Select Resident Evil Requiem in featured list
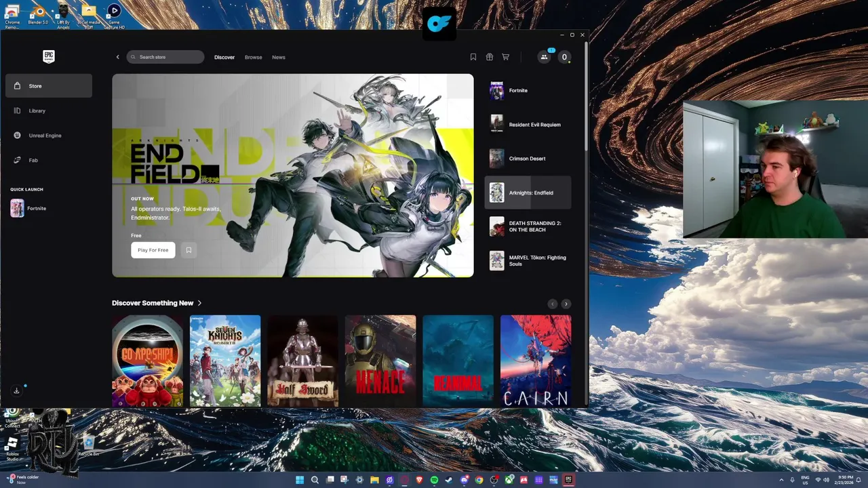Screen dimensions: 868x488 (x=528, y=125)
